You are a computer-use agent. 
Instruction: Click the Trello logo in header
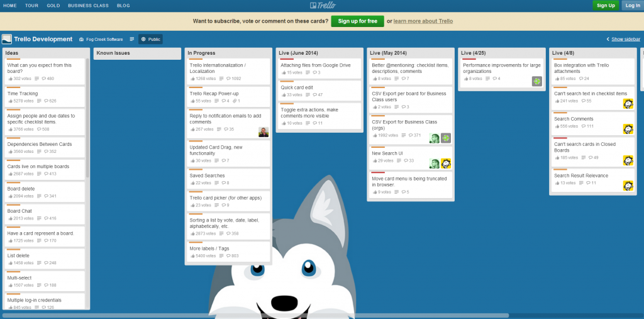(x=322, y=6)
